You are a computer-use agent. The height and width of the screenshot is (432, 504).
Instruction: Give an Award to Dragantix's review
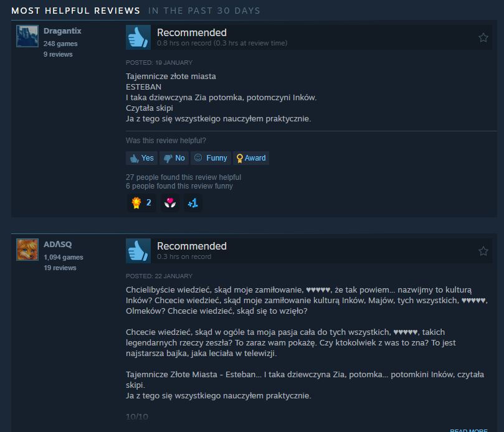tap(251, 158)
